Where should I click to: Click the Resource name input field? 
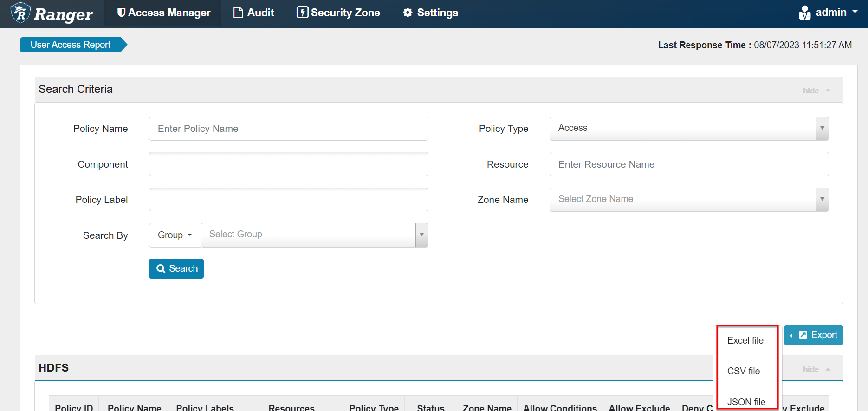click(689, 164)
